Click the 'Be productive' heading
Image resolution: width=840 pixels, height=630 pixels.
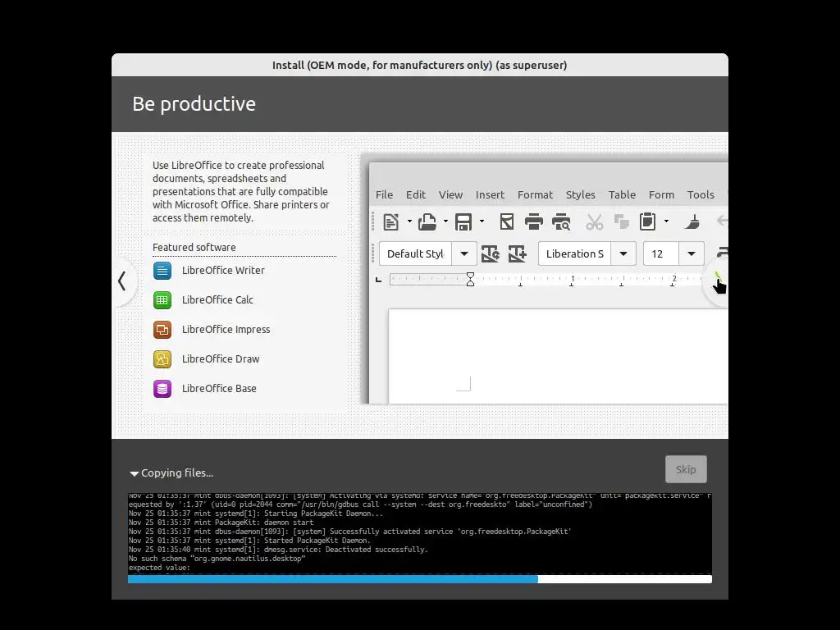coord(194,104)
